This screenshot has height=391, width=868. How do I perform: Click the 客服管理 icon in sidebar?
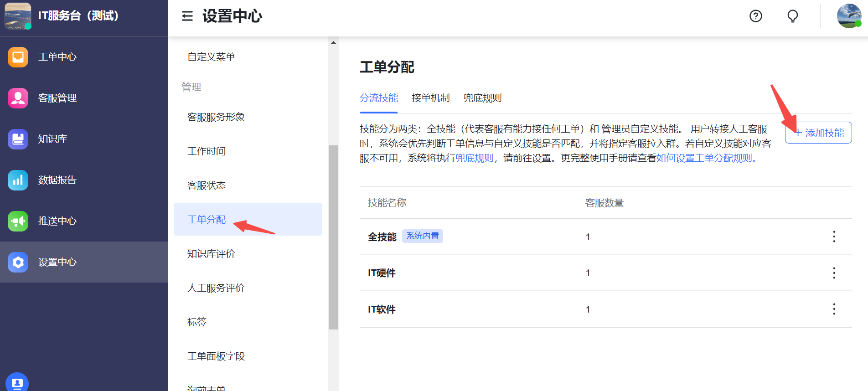pyautogui.click(x=18, y=98)
